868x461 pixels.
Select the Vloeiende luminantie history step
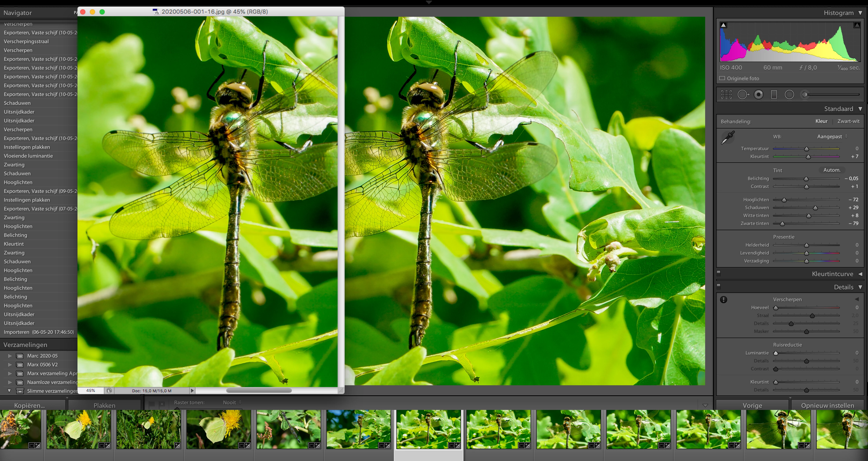pos(28,156)
